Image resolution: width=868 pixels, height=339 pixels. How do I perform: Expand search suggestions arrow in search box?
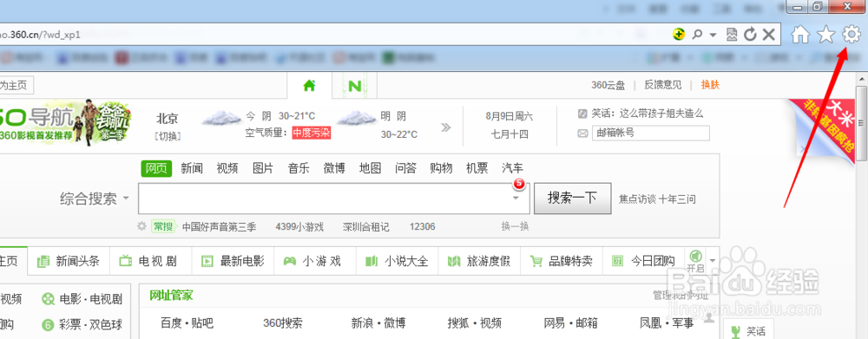click(516, 198)
